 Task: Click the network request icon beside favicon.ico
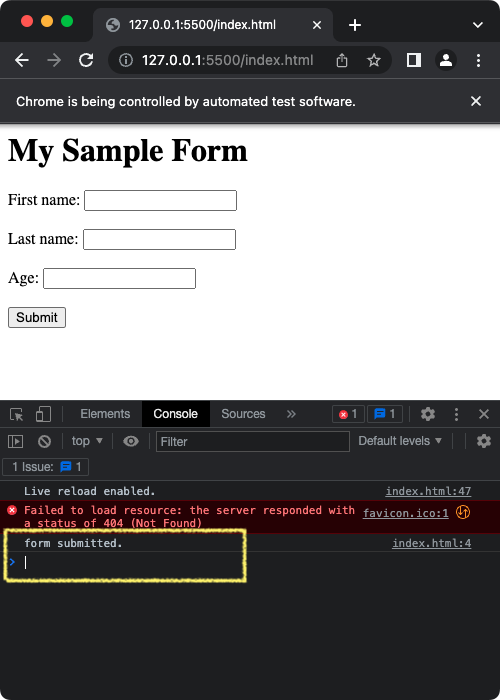(x=463, y=512)
